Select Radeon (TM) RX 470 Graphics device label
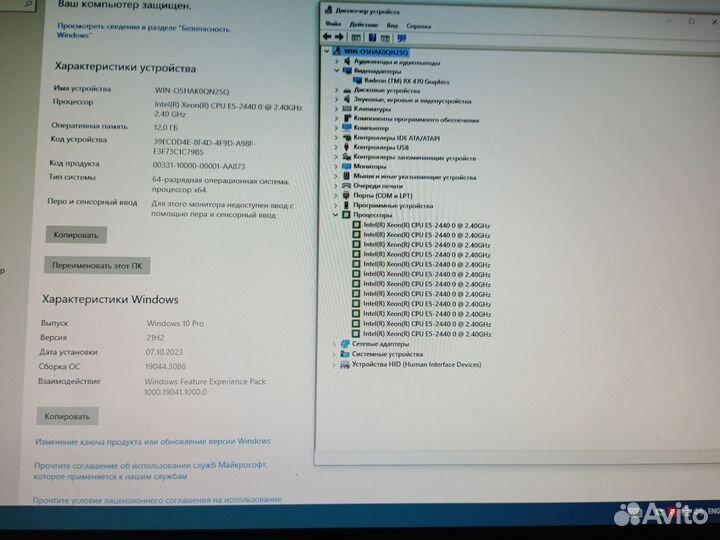The height and width of the screenshot is (540, 720). (407, 81)
